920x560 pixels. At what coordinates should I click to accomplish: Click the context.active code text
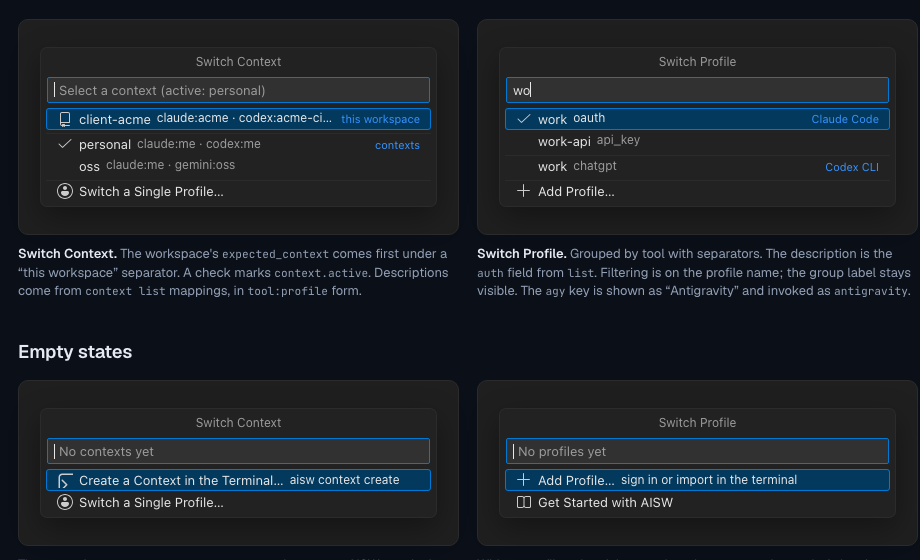321,273
